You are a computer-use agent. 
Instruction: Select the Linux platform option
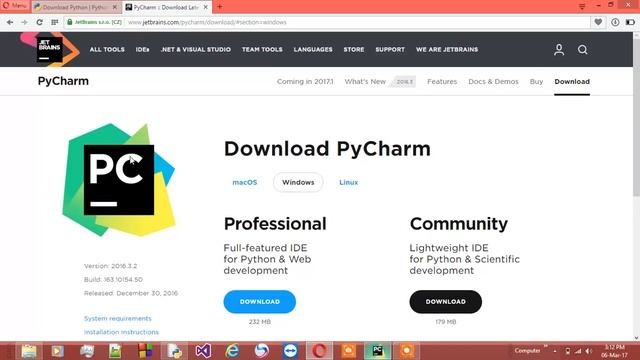(x=349, y=182)
